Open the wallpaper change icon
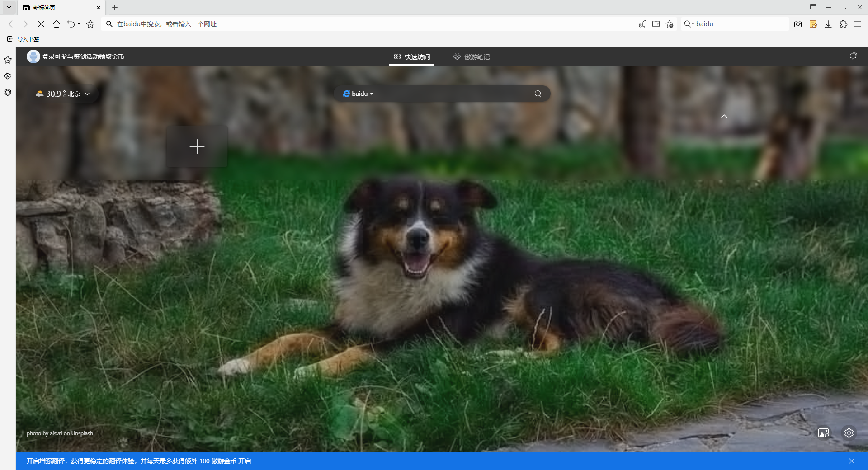The width and height of the screenshot is (868, 470). (x=823, y=433)
